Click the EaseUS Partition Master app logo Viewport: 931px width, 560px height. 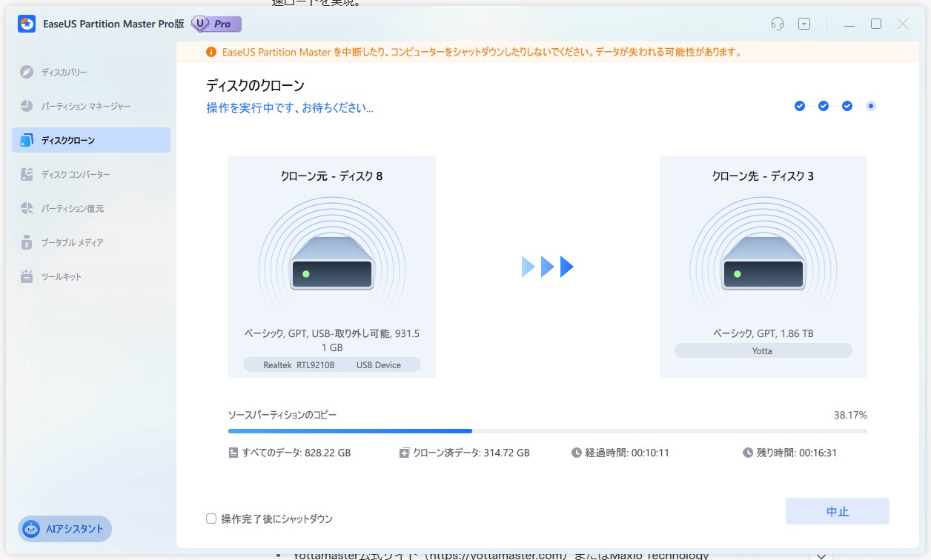point(26,24)
